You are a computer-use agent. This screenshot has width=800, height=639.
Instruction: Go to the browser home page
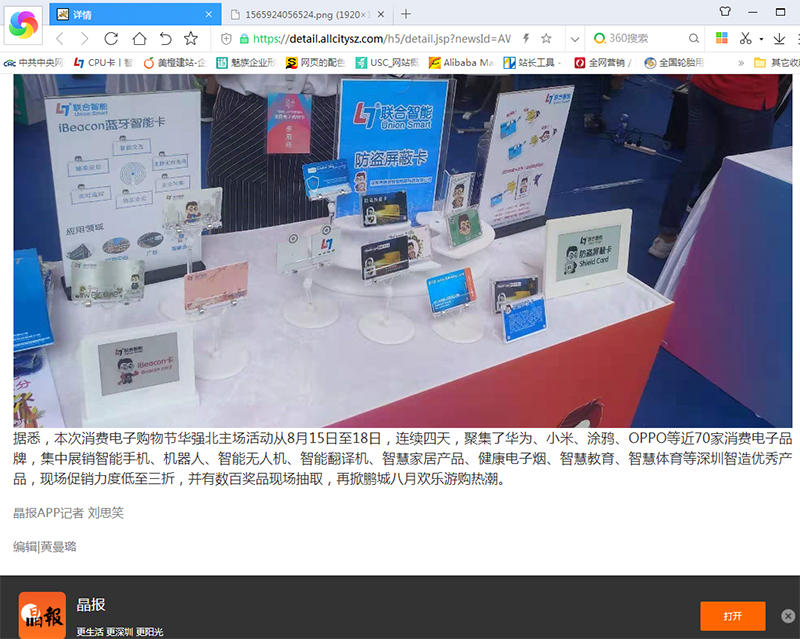[x=139, y=38]
